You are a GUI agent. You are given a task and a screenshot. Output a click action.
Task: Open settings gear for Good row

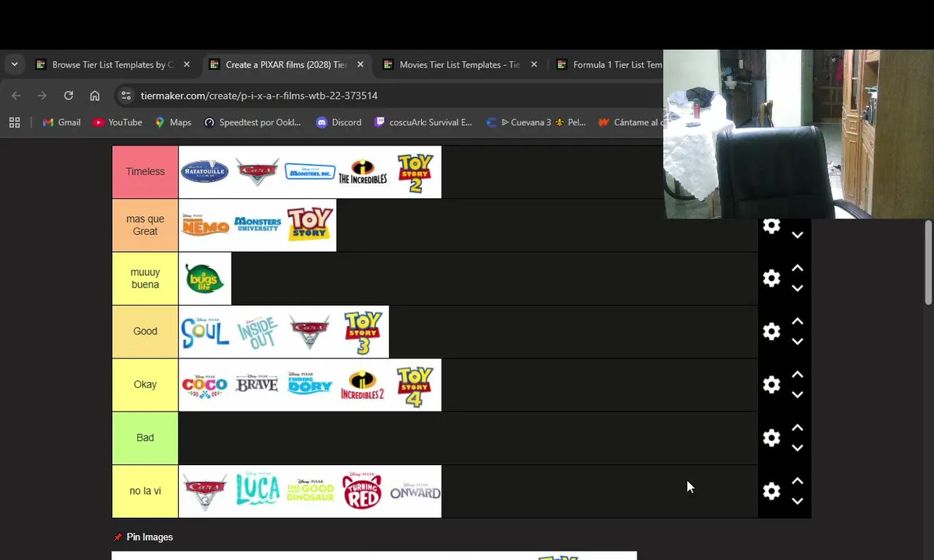click(x=771, y=331)
